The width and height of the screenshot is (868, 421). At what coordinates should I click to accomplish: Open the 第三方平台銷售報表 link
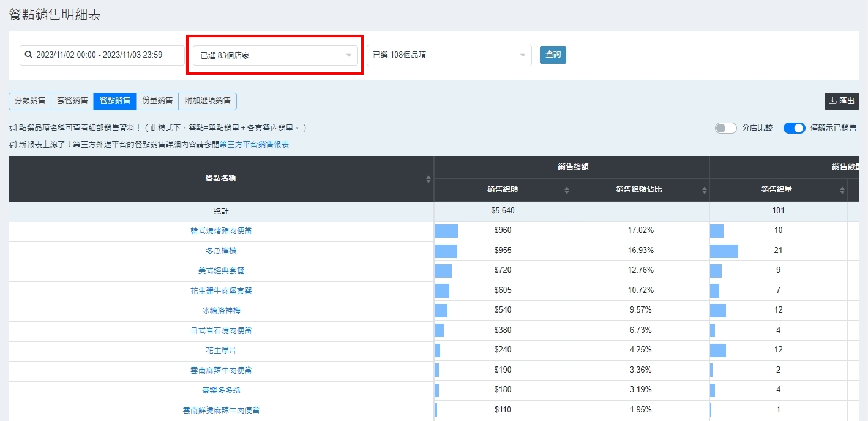point(254,145)
